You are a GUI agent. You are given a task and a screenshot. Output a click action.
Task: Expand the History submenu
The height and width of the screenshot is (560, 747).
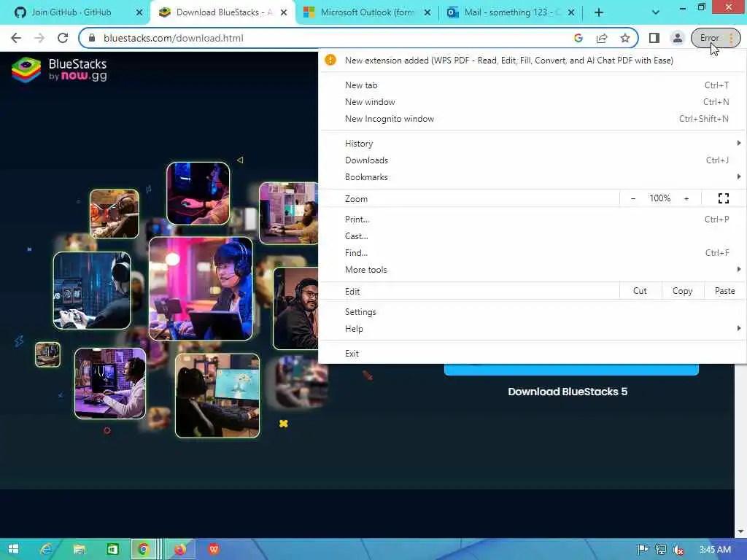(532, 144)
